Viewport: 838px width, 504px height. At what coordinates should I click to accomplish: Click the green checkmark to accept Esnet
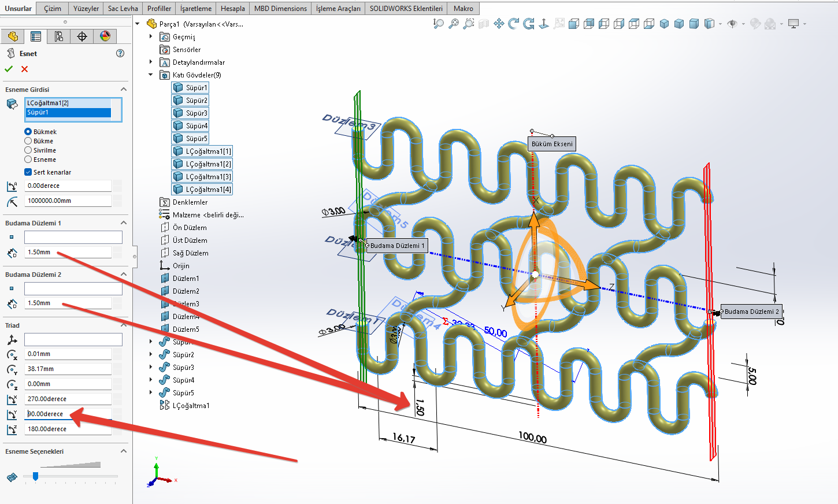click(x=9, y=69)
